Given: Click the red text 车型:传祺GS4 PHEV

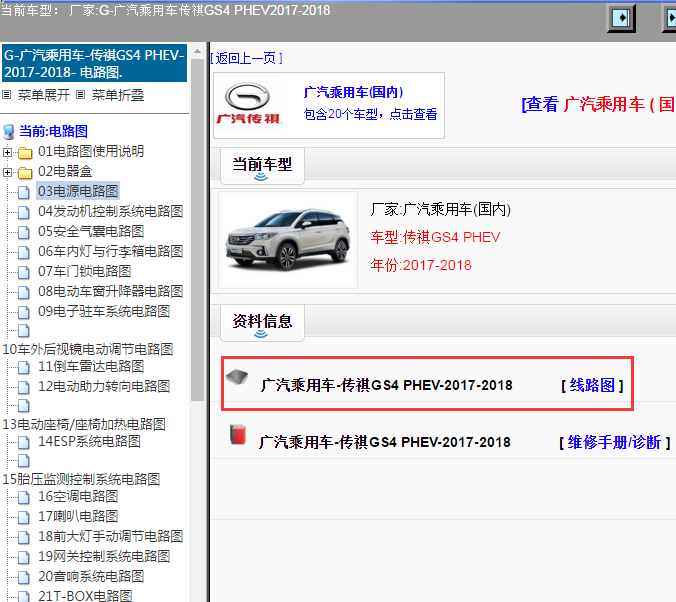Looking at the screenshot, I should pyautogui.click(x=435, y=237).
